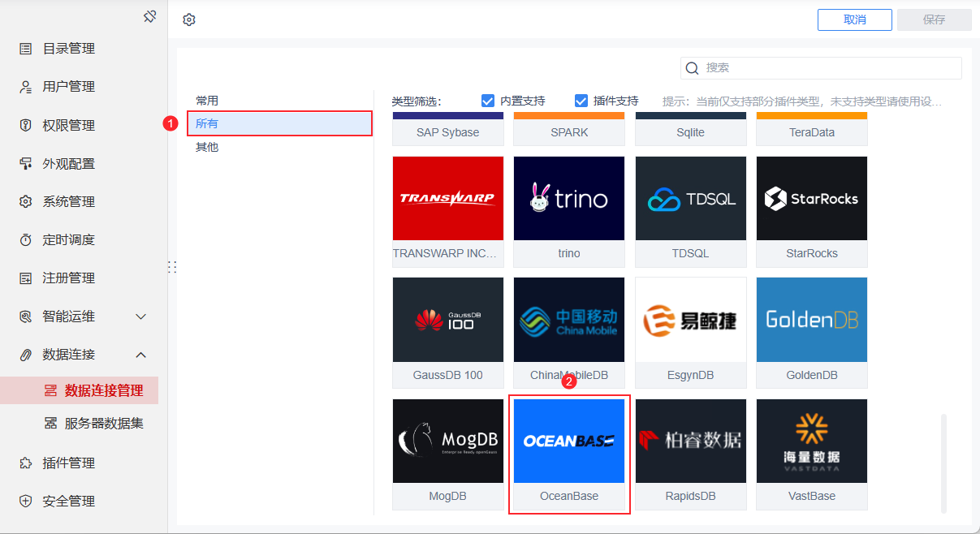Select the SPARK label
The height and width of the screenshot is (534, 980).
(x=569, y=132)
